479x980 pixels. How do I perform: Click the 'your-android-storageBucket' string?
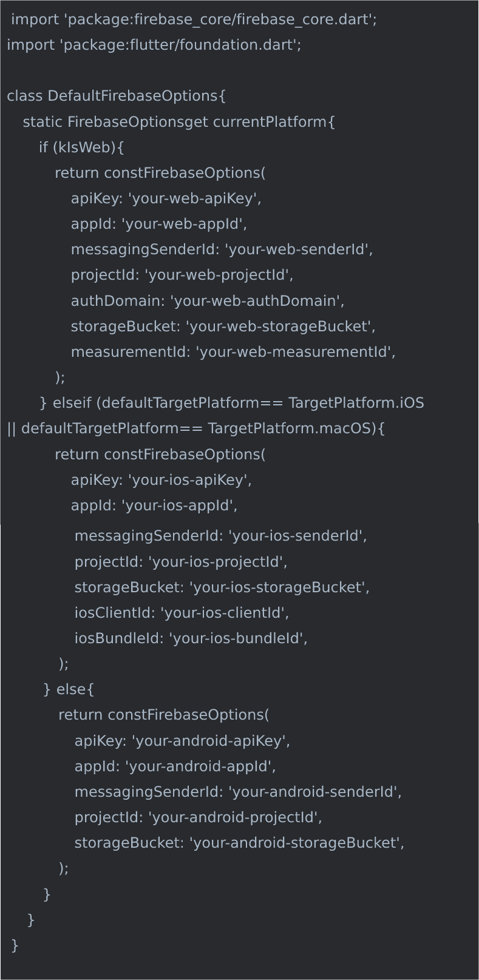click(x=296, y=843)
